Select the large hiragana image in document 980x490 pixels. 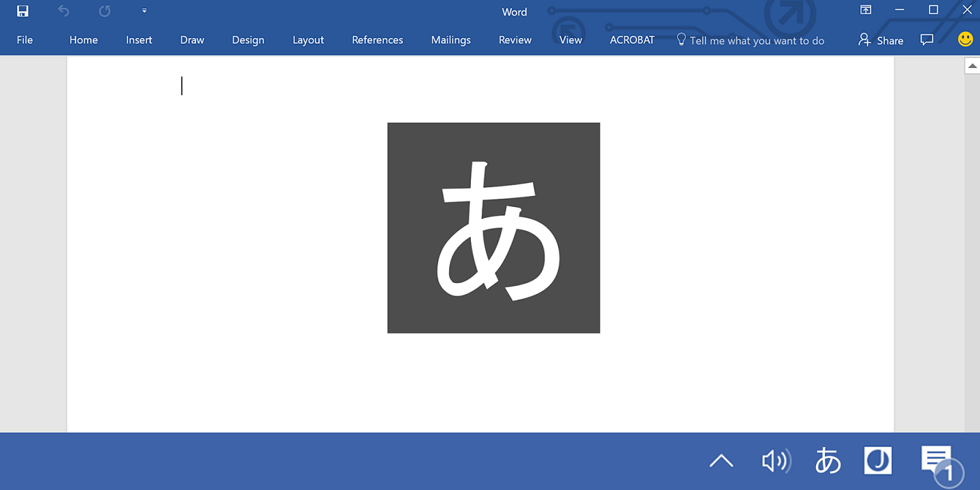(x=493, y=228)
